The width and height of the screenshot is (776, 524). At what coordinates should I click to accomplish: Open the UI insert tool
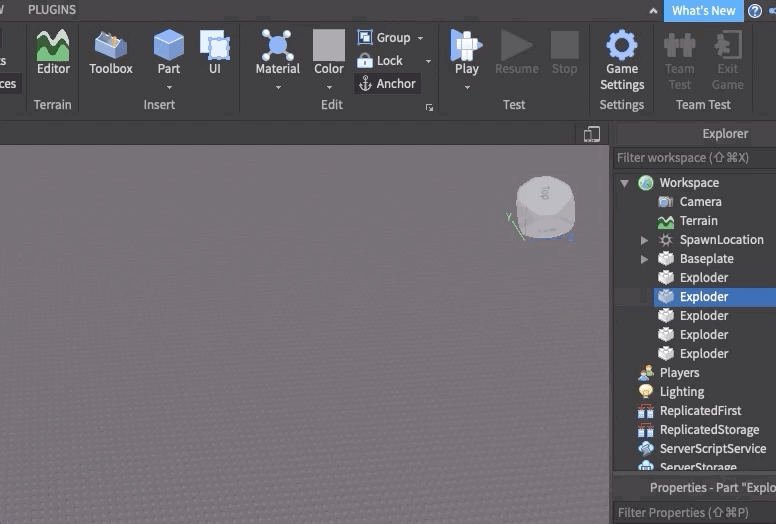(x=215, y=52)
